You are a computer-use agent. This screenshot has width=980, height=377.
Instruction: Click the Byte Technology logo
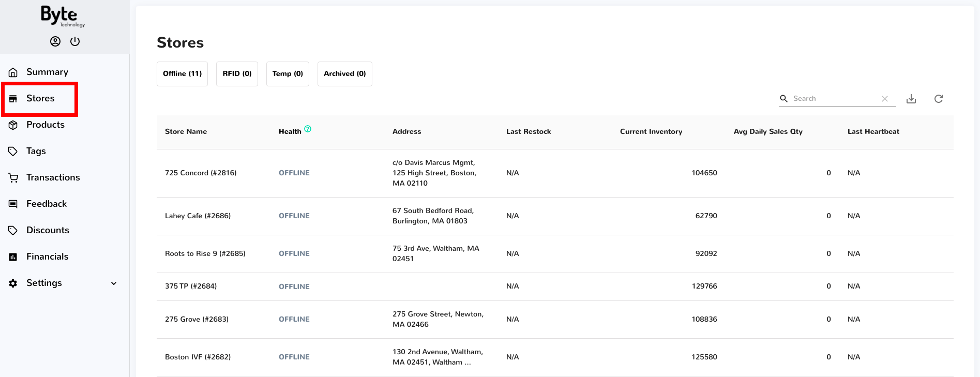tap(63, 17)
